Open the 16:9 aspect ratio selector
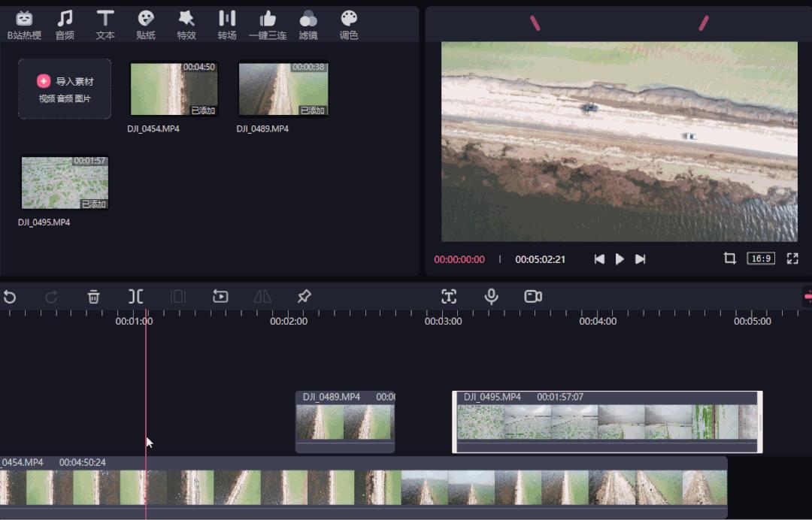812x520 pixels. (x=761, y=258)
